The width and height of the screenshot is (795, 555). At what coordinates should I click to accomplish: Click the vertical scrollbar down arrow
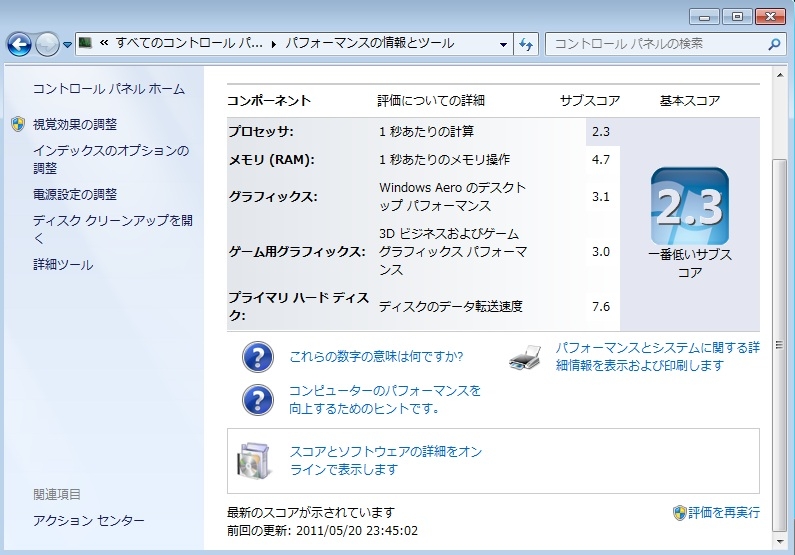tap(777, 540)
